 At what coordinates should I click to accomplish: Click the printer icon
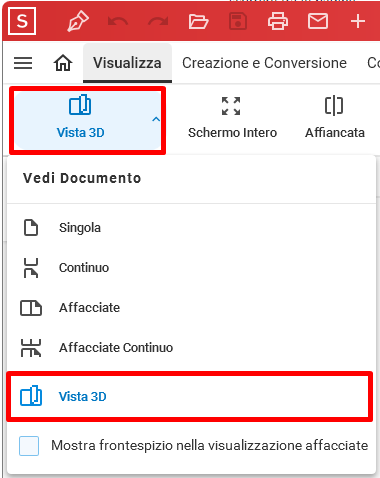tap(278, 21)
